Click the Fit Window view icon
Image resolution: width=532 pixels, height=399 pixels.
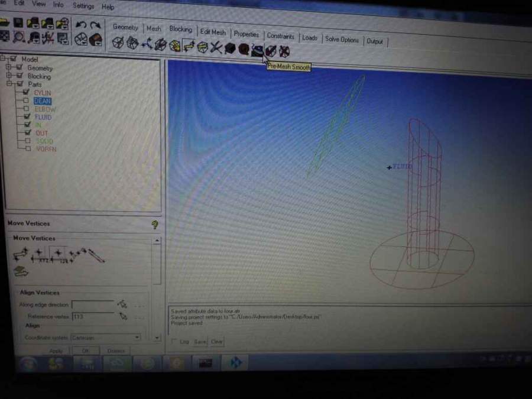point(4,36)
